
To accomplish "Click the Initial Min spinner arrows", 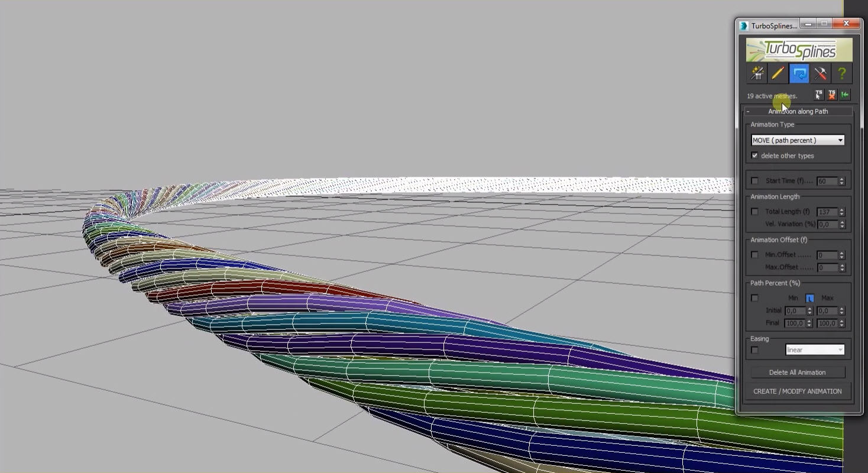I will pos(810,310).
